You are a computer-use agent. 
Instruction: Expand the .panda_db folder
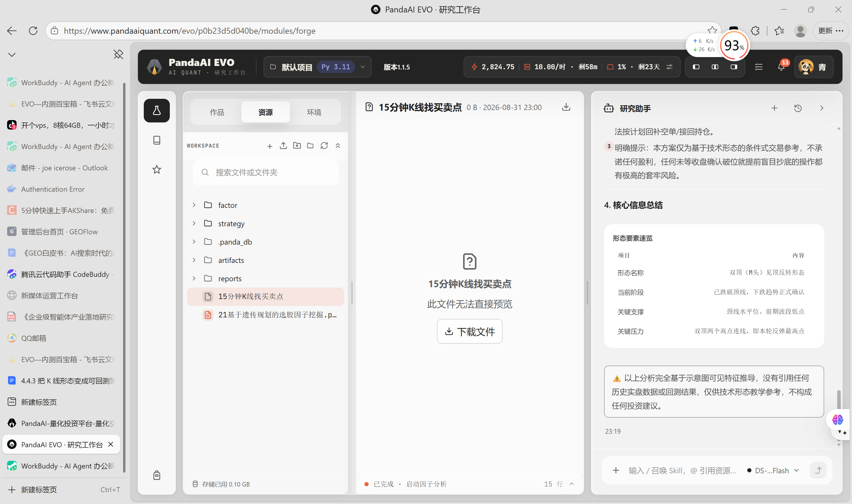[x=194, y=241]
